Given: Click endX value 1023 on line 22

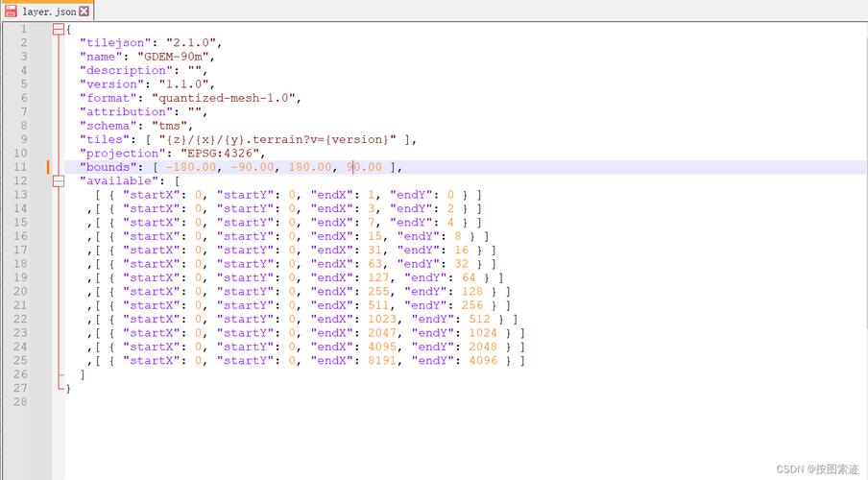Looking at the screenshot, I should click(381, 320).
